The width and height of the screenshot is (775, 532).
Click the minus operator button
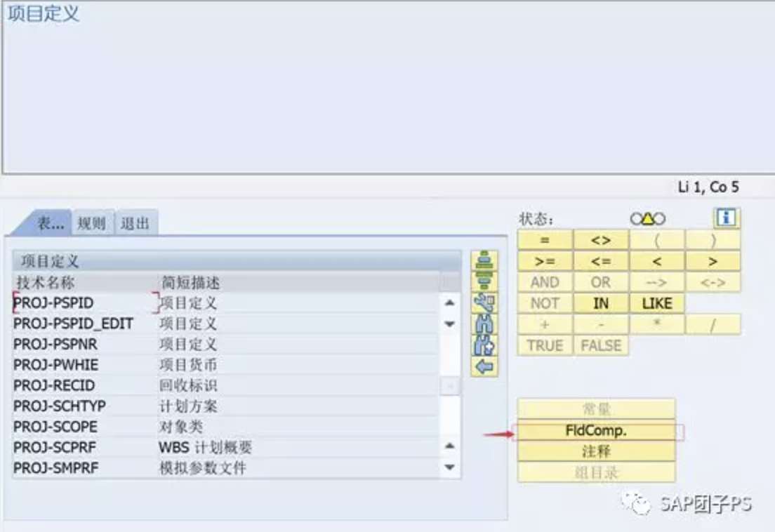pos(600,324)
